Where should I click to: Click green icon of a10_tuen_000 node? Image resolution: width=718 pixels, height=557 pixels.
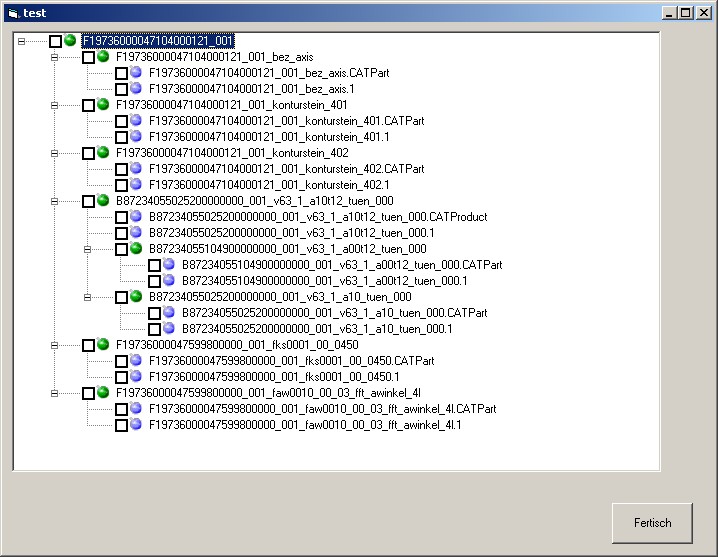pos(136,296)
